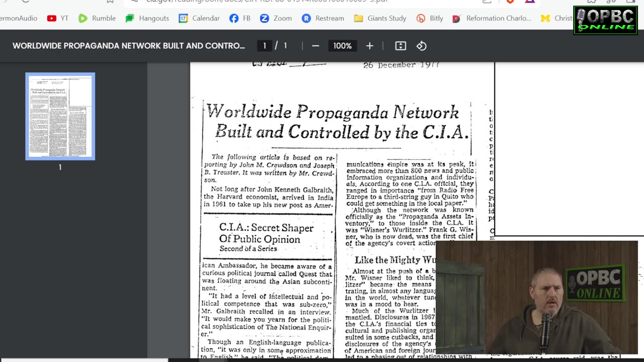Open the Restream bookmark

[323, 18]
